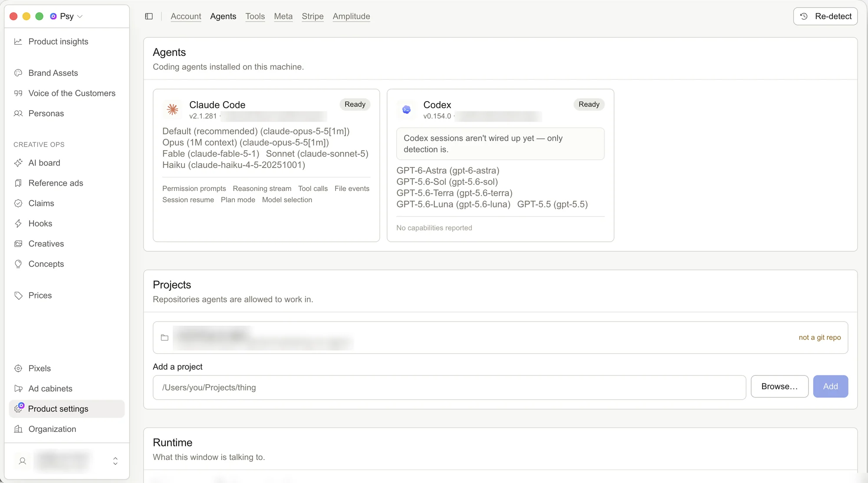Viewport: 868px width, 483px height.
Task: Click the Reference ads bookmark icon
Action: 18,183
